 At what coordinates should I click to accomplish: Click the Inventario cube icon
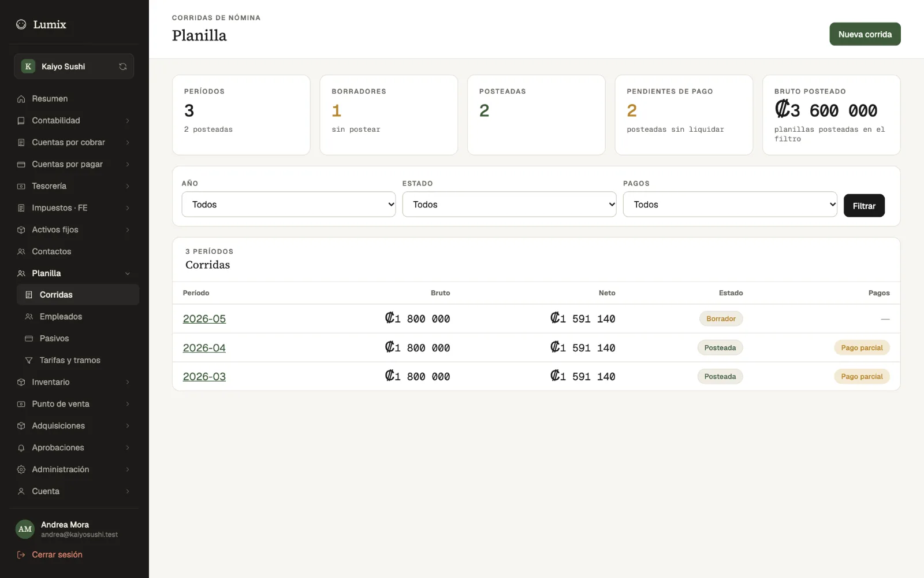click(21, 382)
